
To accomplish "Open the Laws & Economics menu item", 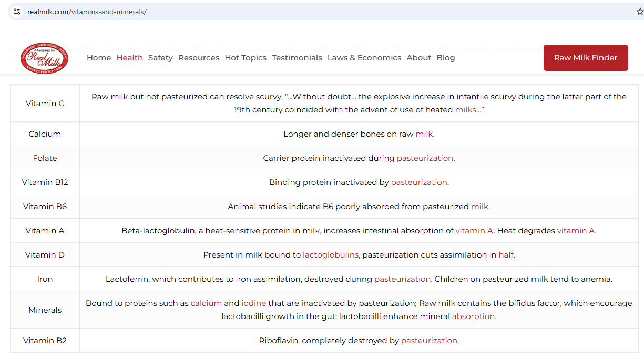I will (x=364, y=58).
